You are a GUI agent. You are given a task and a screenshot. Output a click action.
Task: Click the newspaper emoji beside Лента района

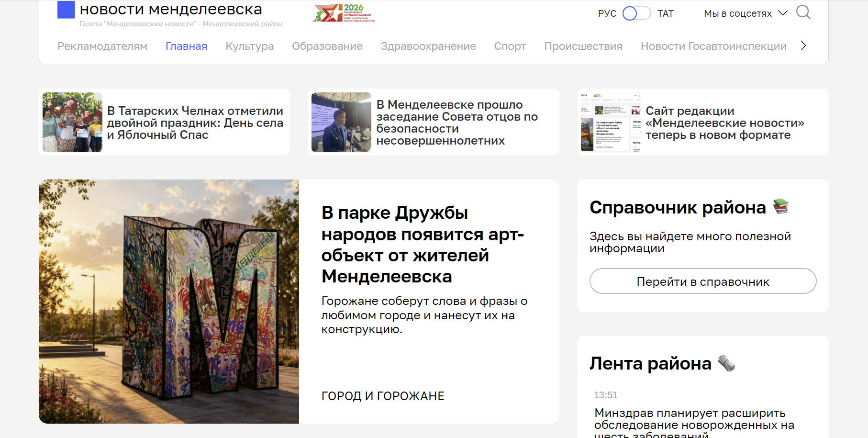[726, 363]
